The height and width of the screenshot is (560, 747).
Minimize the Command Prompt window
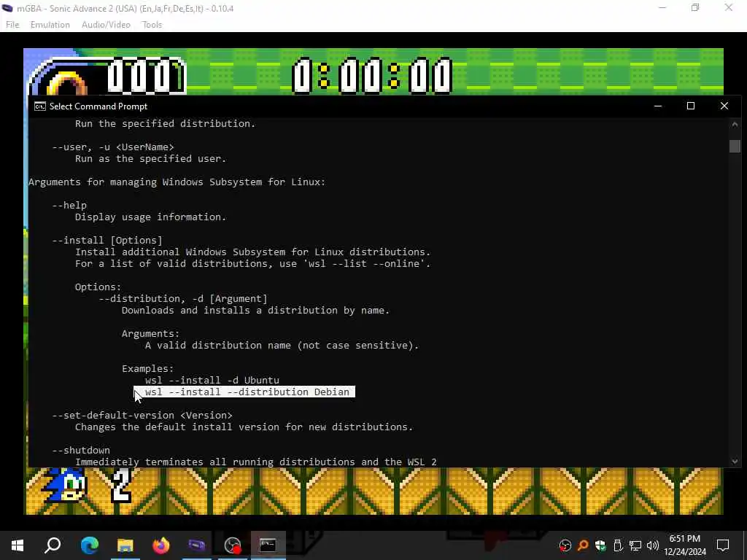click(658, 106)
